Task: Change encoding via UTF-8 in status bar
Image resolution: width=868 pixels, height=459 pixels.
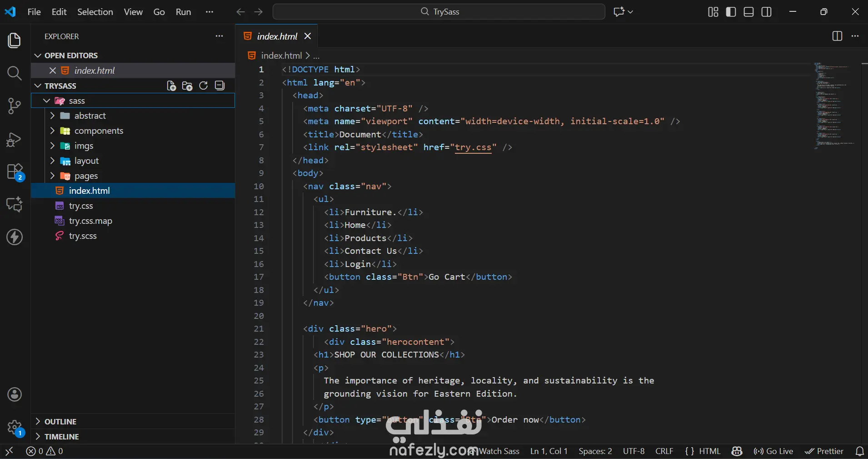Action: click(x=634, y=451)
